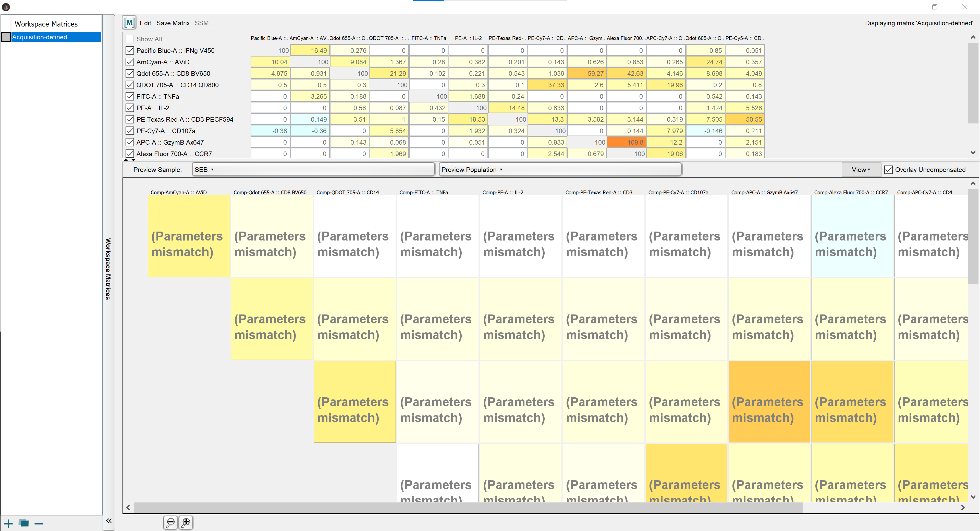980x531 pixels.
Task: Disable Pacific Blue-A IFNg V450 row
Action: pyautogui.click(x=129, y=50)
